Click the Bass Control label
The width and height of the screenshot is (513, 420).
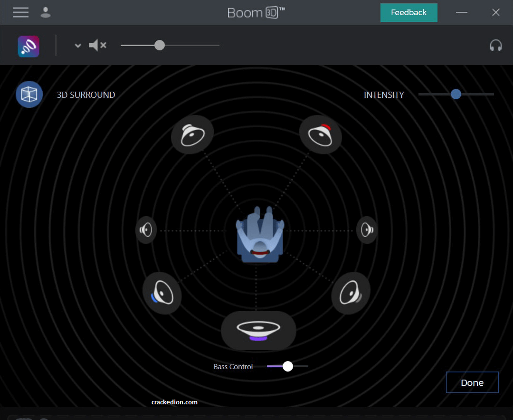pyautogui.click(x=233, y=367)
